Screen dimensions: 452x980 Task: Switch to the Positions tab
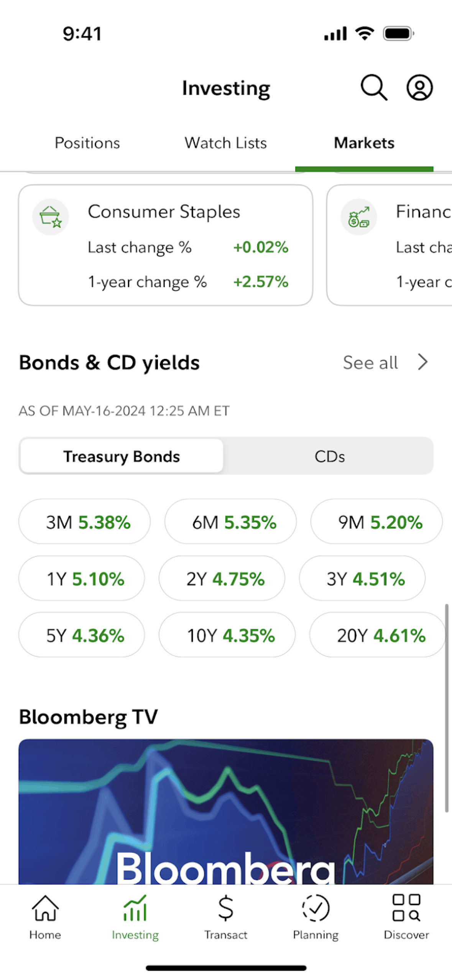pos(87,143)
